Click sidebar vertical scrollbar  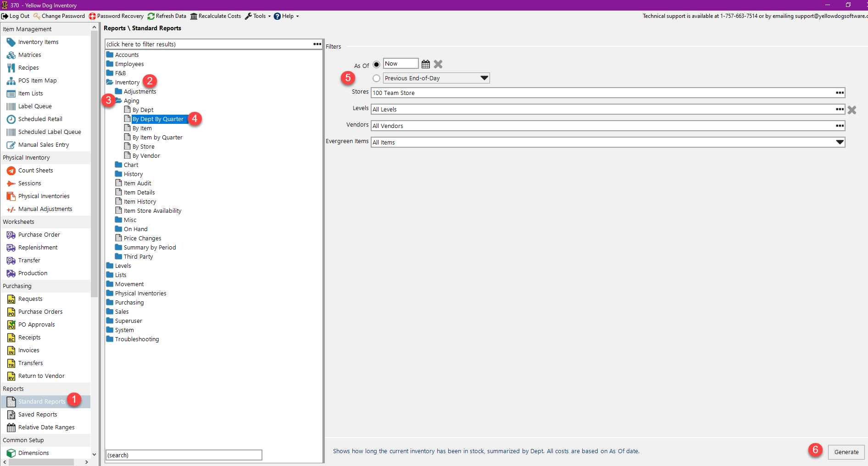pyautogui.click(x=94, y=164)
